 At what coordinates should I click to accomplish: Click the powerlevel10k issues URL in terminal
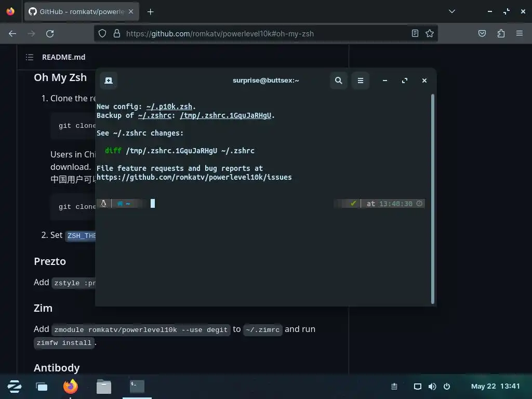tap(194, 177)
